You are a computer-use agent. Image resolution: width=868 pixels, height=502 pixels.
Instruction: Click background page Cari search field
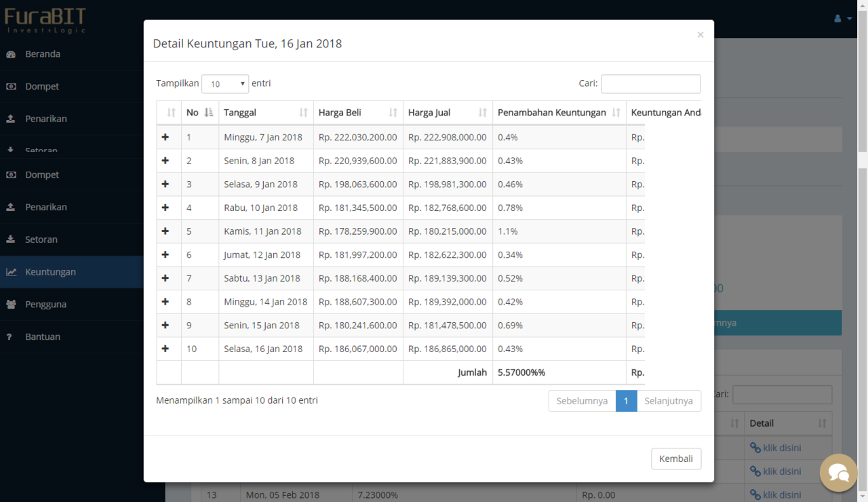[x=782, y=395]
